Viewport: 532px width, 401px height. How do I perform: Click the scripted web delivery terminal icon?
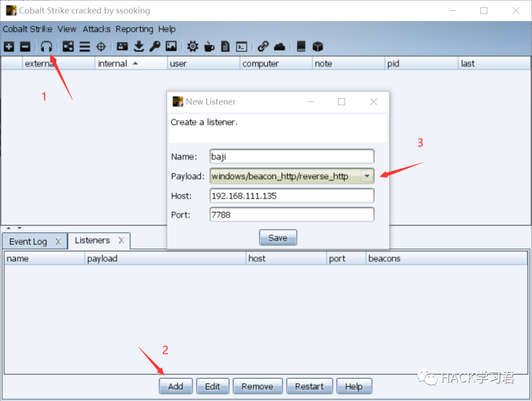pos(241,46)
